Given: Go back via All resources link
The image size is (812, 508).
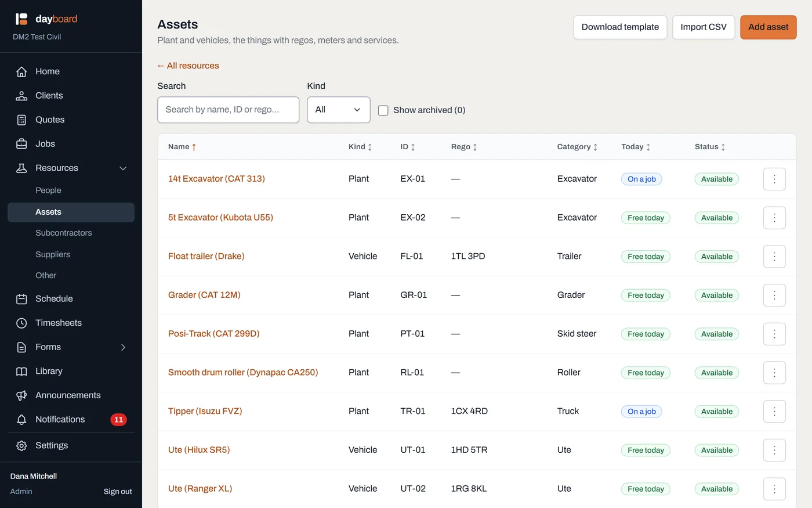Looking at the screenshot, I should [x=188, y=66].
